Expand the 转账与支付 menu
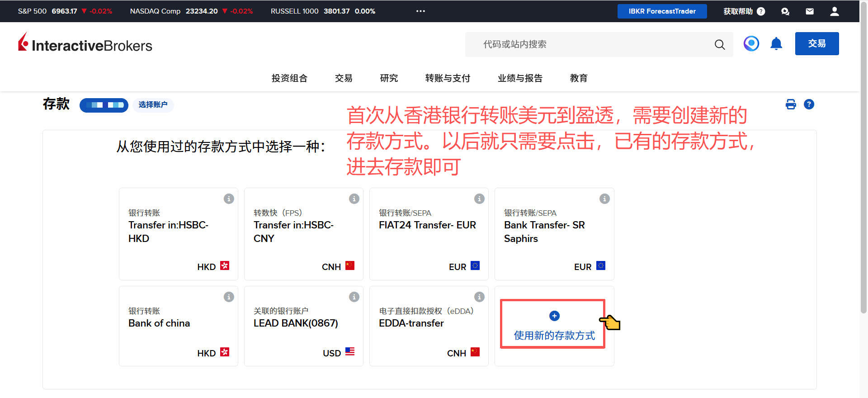 coord(448,78)
